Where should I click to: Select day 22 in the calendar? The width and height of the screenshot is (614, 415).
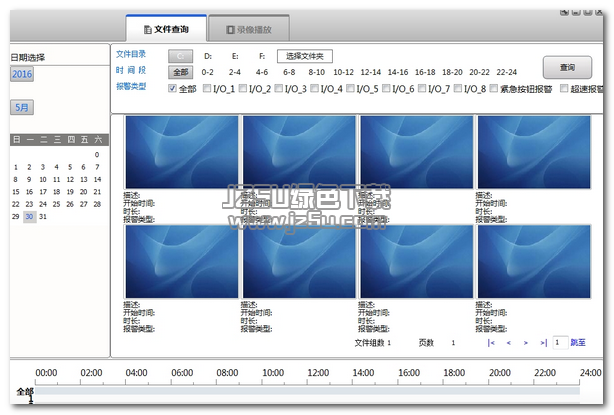16,204
